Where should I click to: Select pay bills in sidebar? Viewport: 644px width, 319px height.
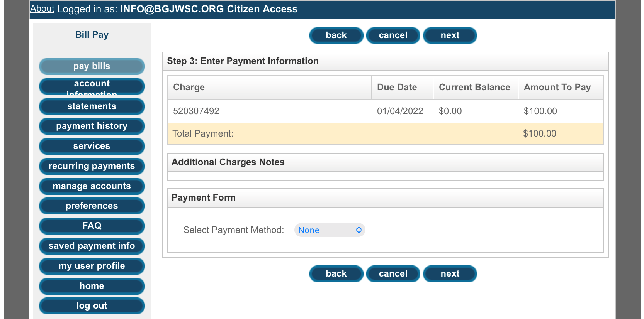[92, 66]
